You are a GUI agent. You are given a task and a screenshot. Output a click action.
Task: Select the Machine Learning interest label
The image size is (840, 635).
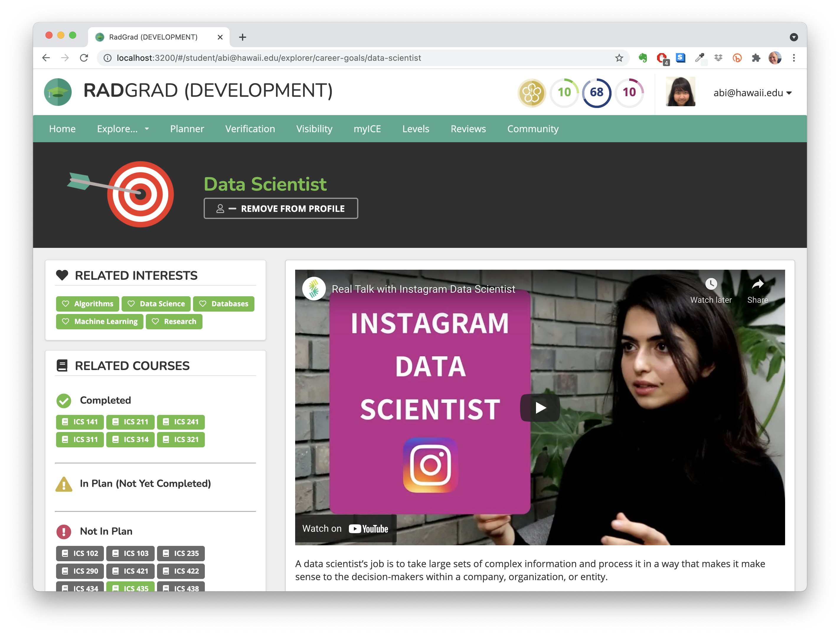[99, 322]
